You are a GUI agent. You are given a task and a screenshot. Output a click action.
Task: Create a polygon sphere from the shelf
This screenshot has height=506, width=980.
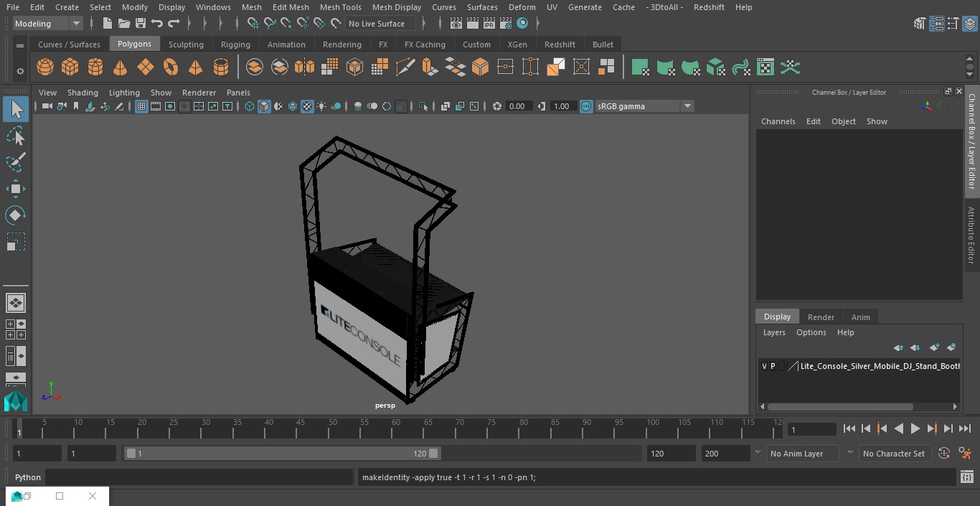point(45,67)
